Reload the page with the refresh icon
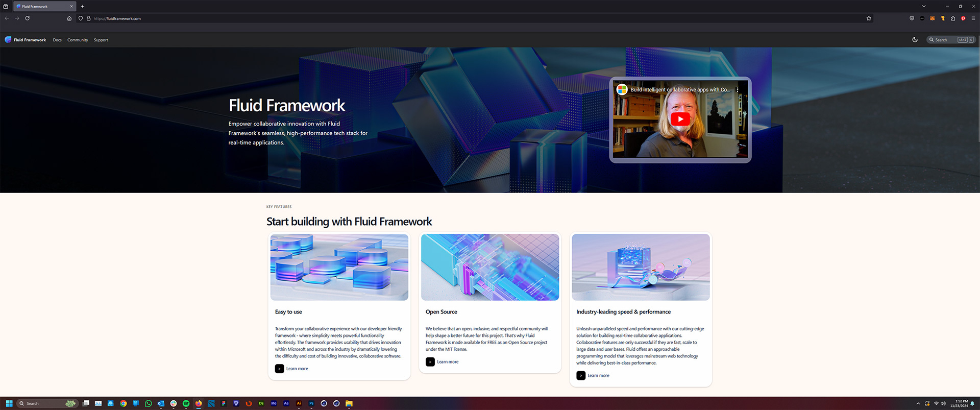Screen dimensions: 980x410 pos(28,18)
